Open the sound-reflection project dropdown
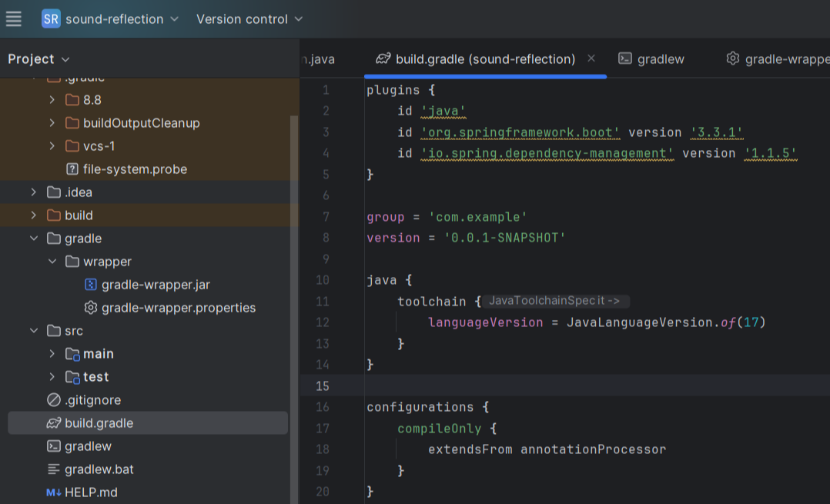Image resolution: width=830 pixels, height=504 pixels. point(122,19)
